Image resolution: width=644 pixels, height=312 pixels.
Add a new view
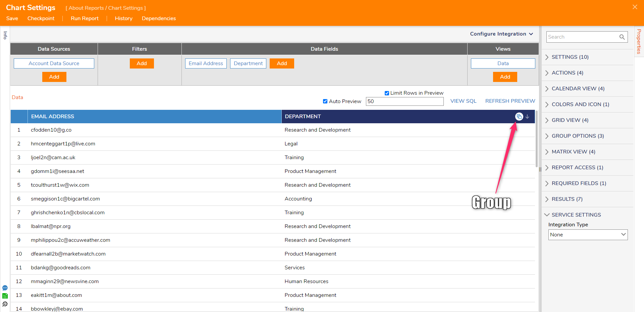[505, 77]
